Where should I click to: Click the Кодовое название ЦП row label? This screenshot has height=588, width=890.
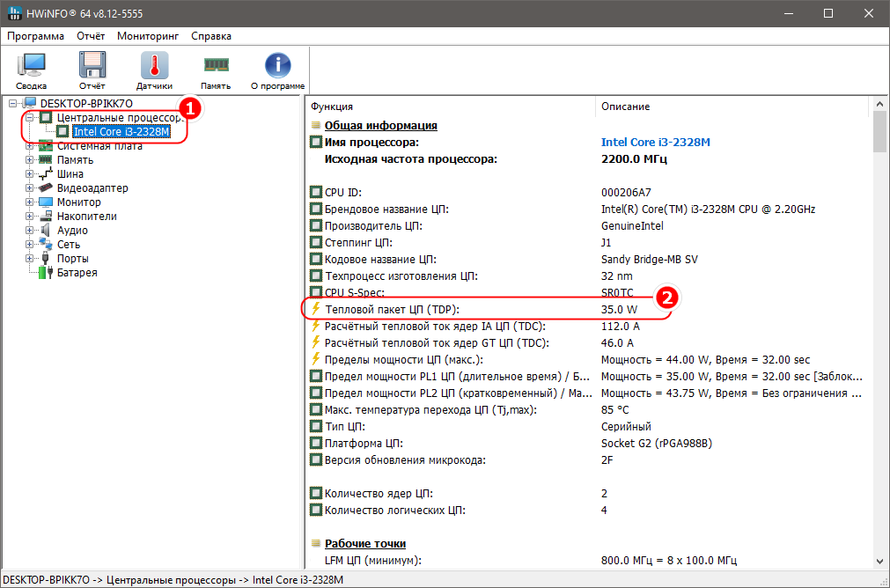pos(380,260)
